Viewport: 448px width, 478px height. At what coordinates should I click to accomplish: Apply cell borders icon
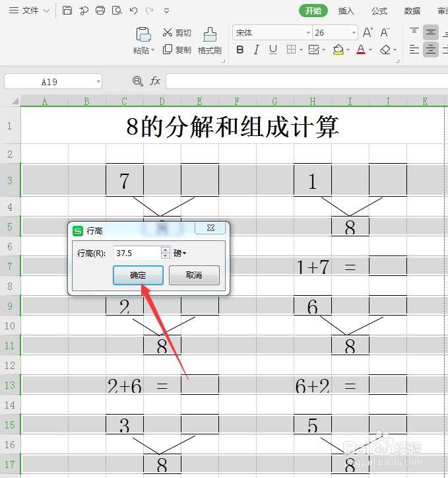[291, 49]
